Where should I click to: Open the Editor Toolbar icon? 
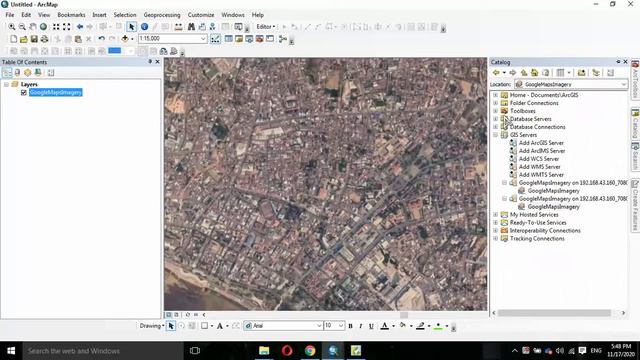(x=216, y=39)
